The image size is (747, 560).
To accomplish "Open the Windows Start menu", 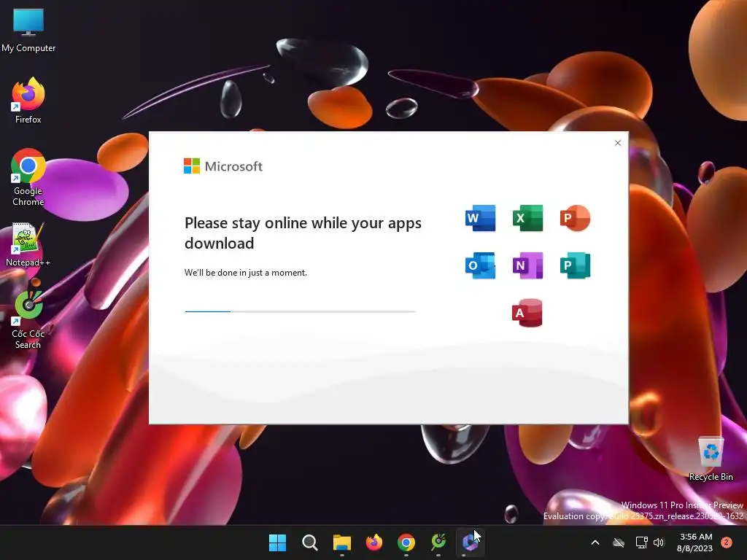I will coord(277,542).
